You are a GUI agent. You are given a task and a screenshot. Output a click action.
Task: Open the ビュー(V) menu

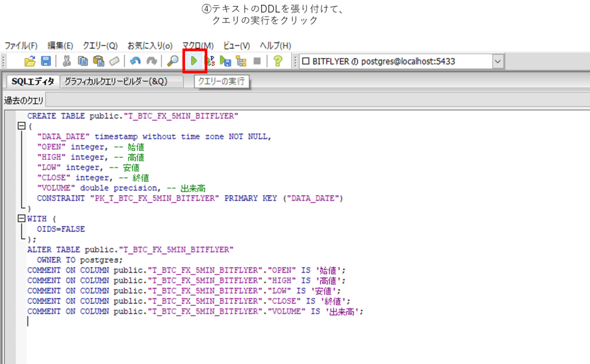coord(237,45)
